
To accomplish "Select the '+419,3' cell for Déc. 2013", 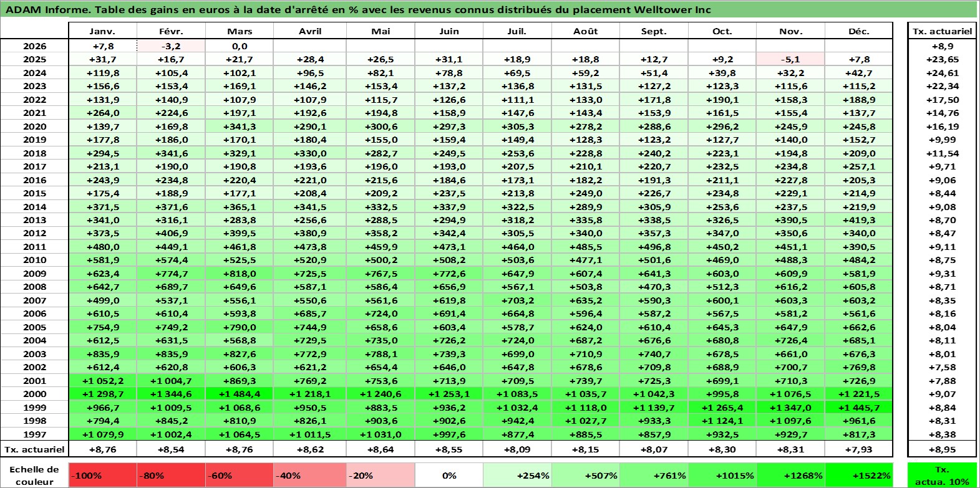I will (x=859, y=220).
